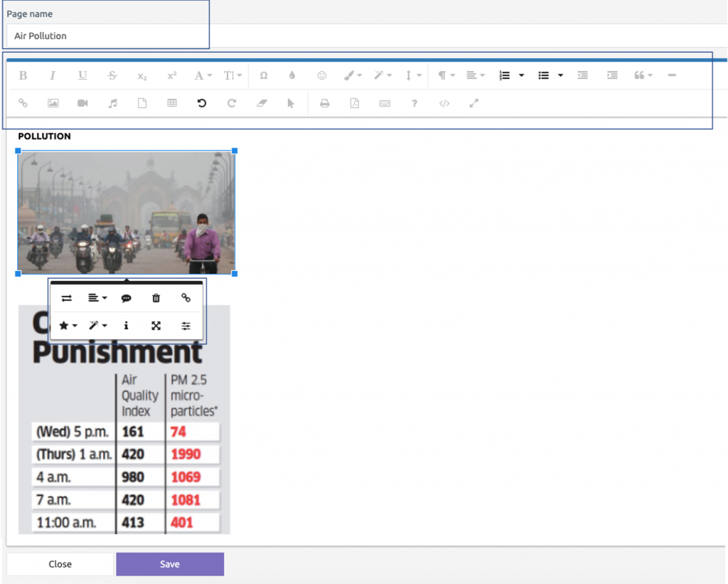Viewport: 728px width, 584px height.
Task: Open the image style star dropdown
Action: pos(68,326)
